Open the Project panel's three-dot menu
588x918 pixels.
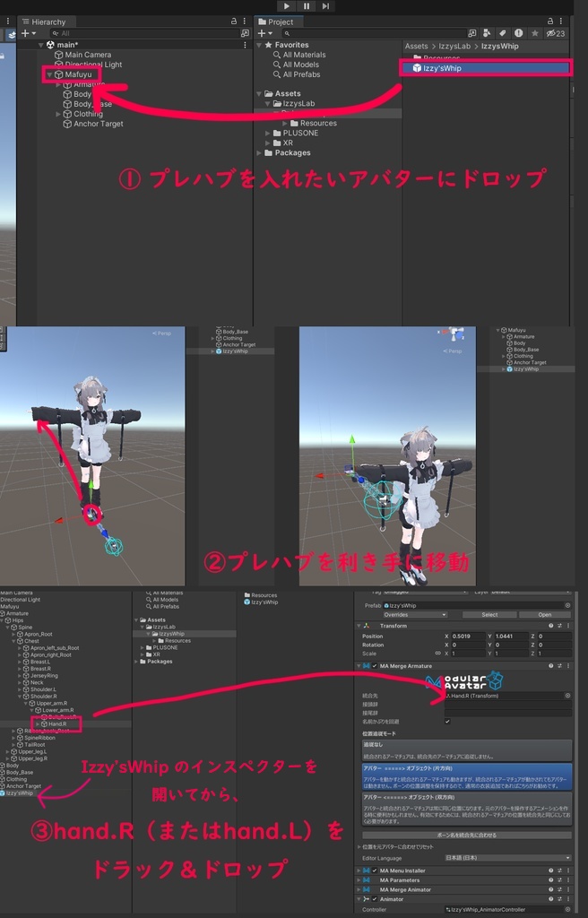(560, 22)
